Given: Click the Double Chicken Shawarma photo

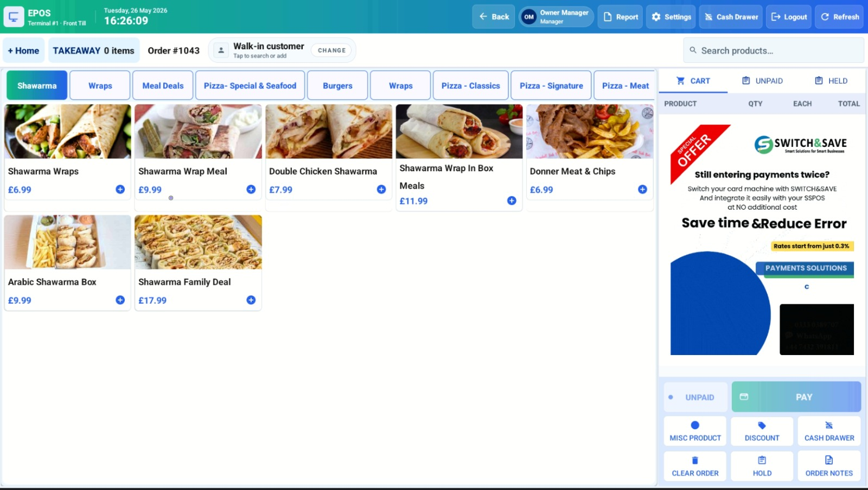Looking at the screenshot, I should click(329, 132).
